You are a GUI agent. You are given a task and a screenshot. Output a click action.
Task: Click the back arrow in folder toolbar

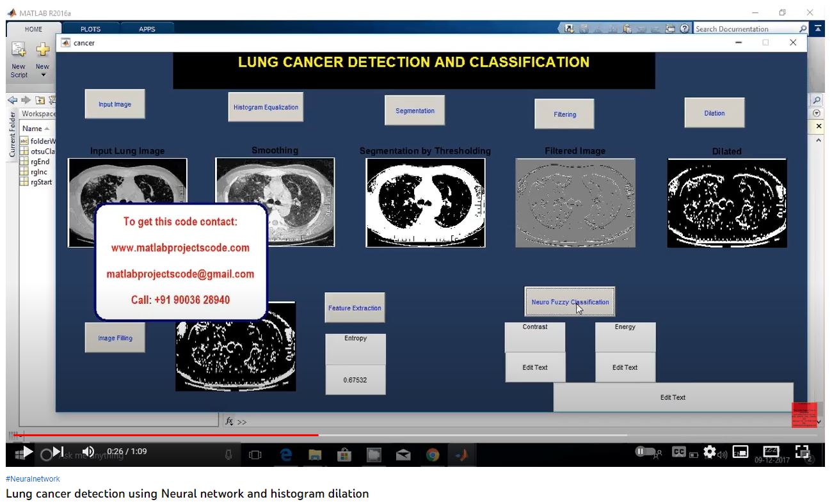coord(12,100)
